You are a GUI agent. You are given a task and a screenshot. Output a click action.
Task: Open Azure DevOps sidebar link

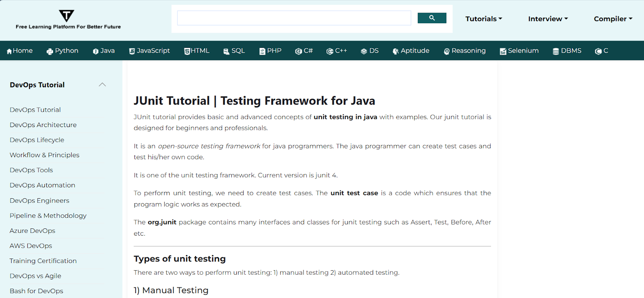tap(33, 230)
